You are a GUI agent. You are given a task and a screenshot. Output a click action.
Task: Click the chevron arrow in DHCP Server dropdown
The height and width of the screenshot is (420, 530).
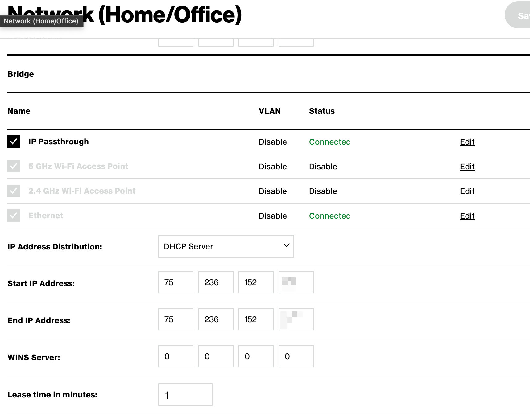[x=286, y=245]
